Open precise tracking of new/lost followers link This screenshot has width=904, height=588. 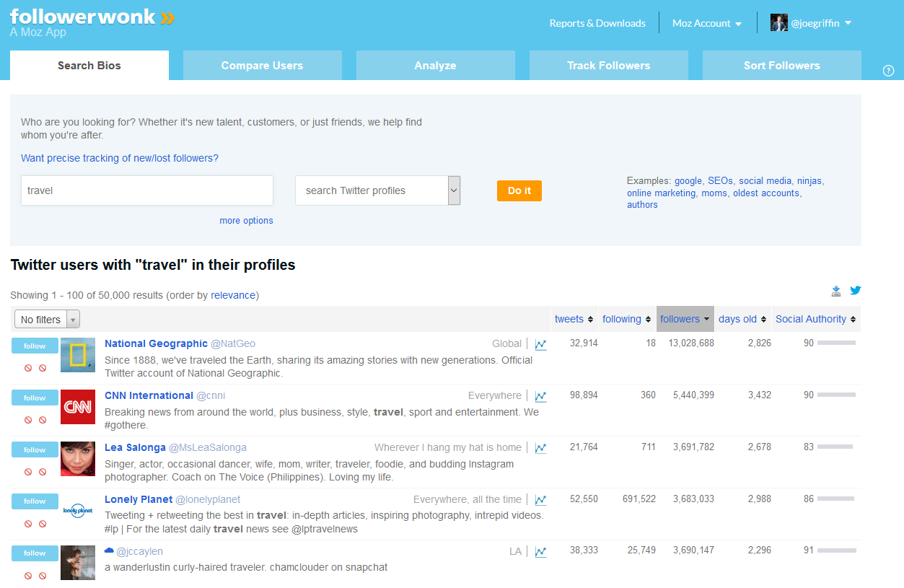[120, 158]
